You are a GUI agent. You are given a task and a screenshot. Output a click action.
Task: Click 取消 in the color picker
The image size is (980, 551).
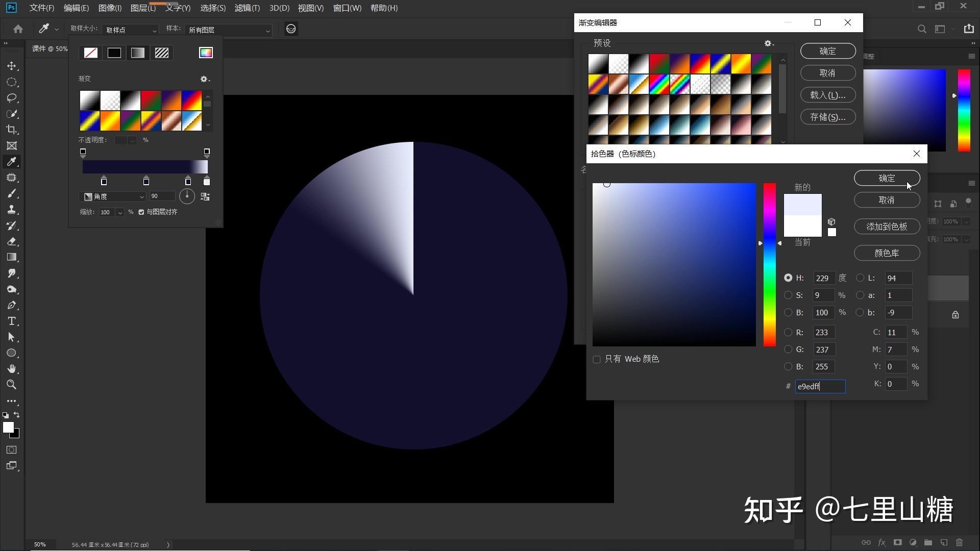(x=887, y=200)
